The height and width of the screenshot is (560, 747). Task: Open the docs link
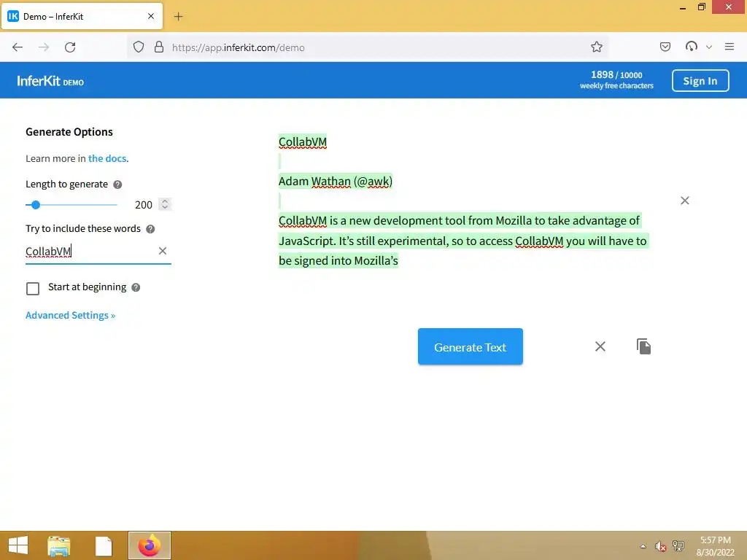(x=107, y=158)
